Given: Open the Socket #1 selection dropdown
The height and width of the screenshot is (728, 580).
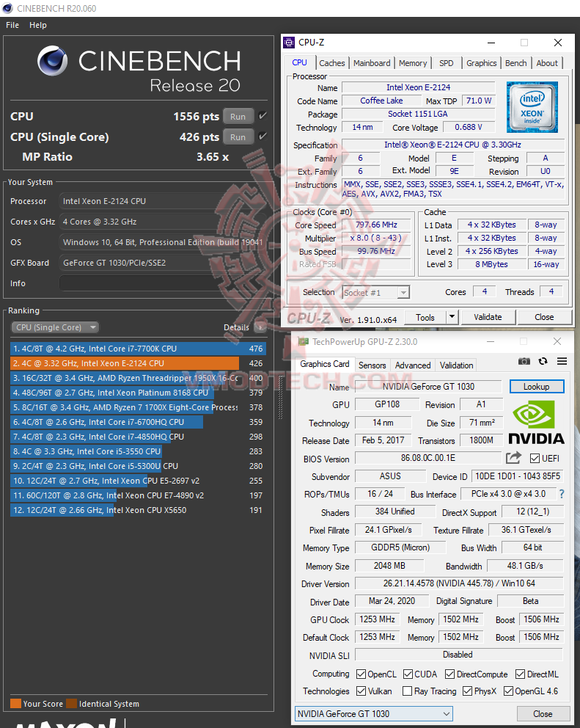Looking at the screenshot, I should coord(376,293).
